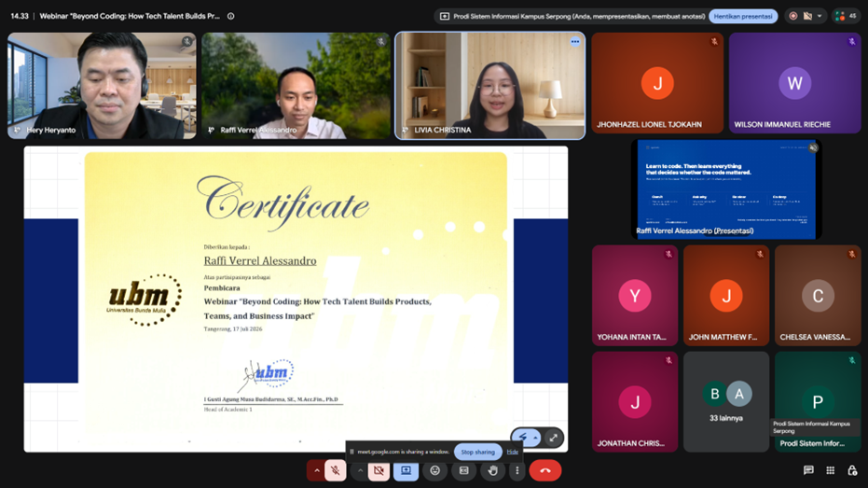
Task: Click the recording indicator icon at top
Action: (x=793, y=16)
